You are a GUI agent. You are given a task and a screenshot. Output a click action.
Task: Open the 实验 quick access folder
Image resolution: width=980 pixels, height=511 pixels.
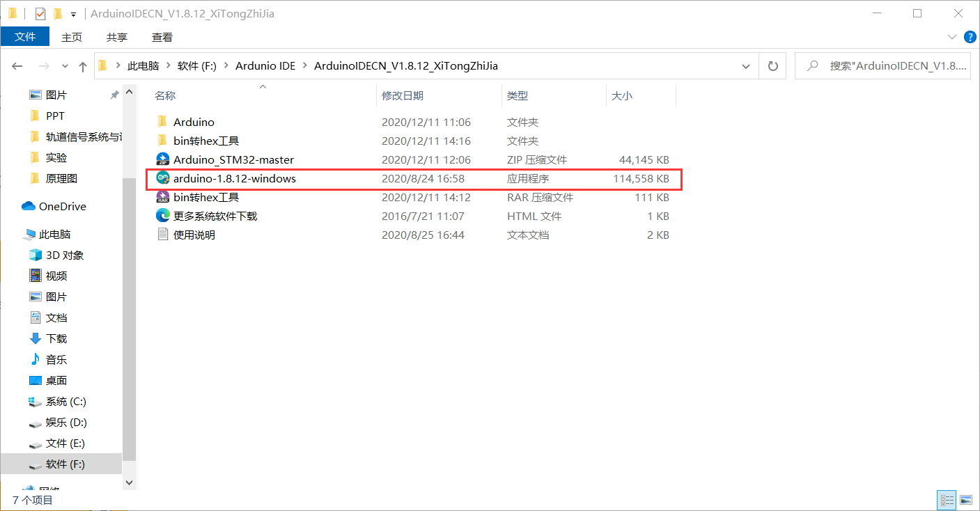click(x=49, y=157)
